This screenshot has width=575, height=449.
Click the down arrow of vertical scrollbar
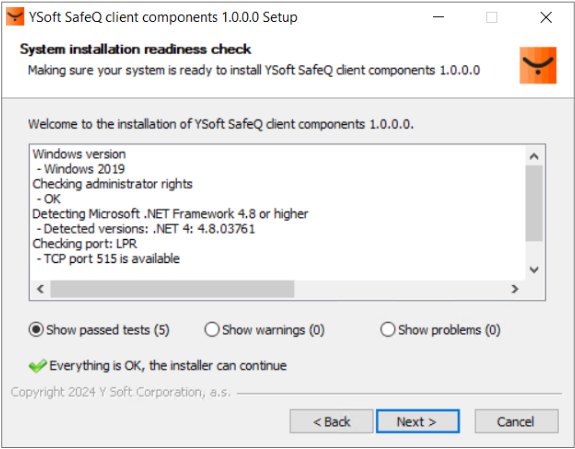tap(534, 270)
